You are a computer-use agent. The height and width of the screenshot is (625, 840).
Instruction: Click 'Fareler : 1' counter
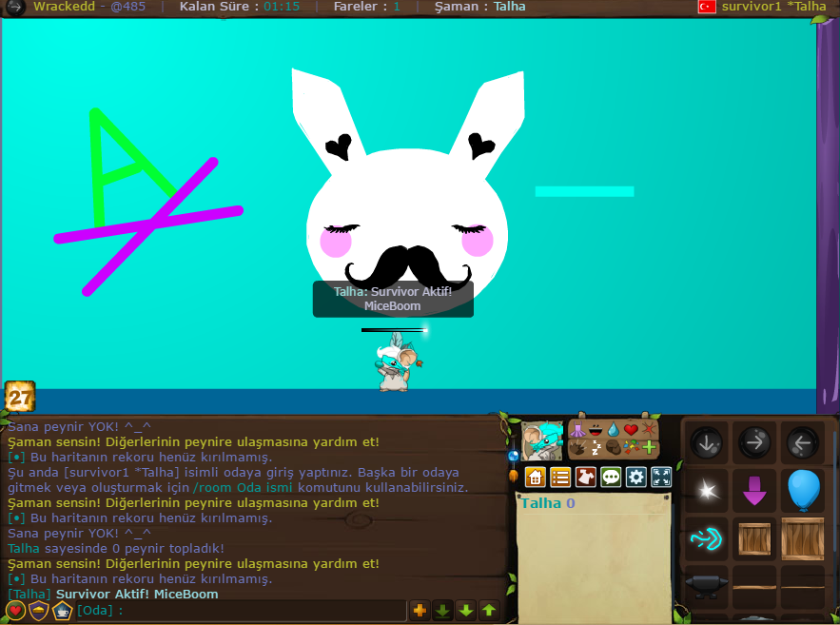[x=367, y=7]
